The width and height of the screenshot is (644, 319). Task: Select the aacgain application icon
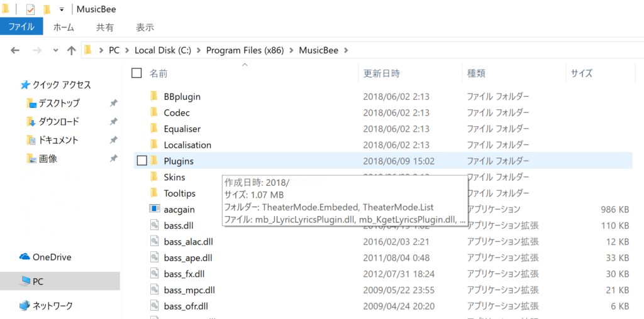pyautogui.click(x=155, y=209)
